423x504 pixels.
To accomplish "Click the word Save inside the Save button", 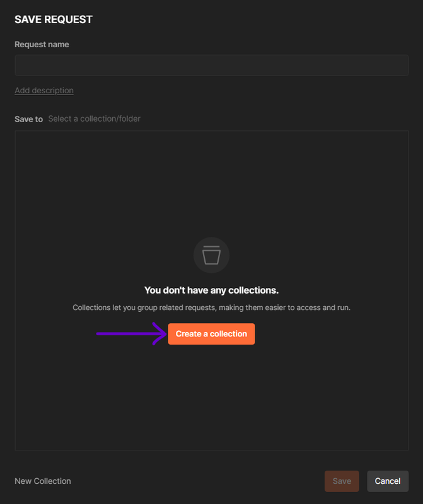I will click(x=342, y=481).
